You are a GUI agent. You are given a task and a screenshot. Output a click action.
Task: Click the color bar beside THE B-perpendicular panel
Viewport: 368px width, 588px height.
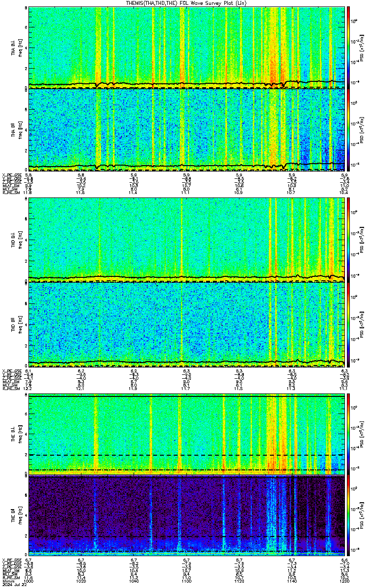pyautogui.click(x=348, y=433)
